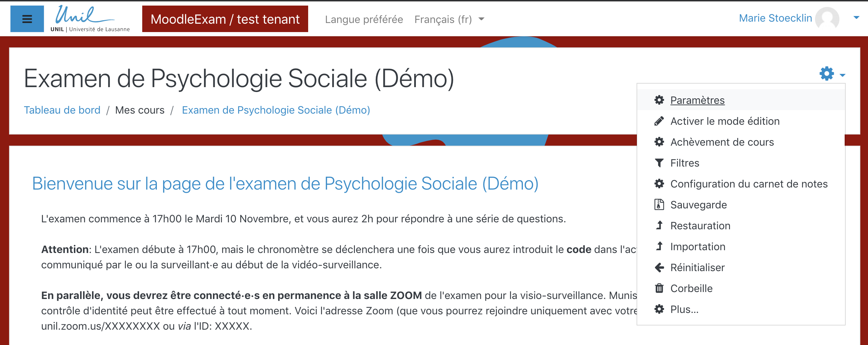This screenshot has height=345, width=868.
Task: Open Importation in the course menu
Action: click(698, 246)
